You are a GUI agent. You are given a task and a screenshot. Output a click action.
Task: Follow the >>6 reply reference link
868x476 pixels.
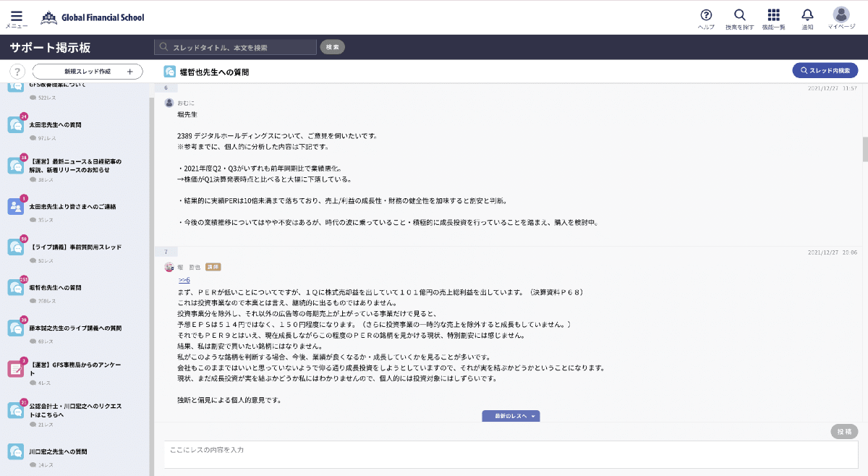[x=184, y=280]
